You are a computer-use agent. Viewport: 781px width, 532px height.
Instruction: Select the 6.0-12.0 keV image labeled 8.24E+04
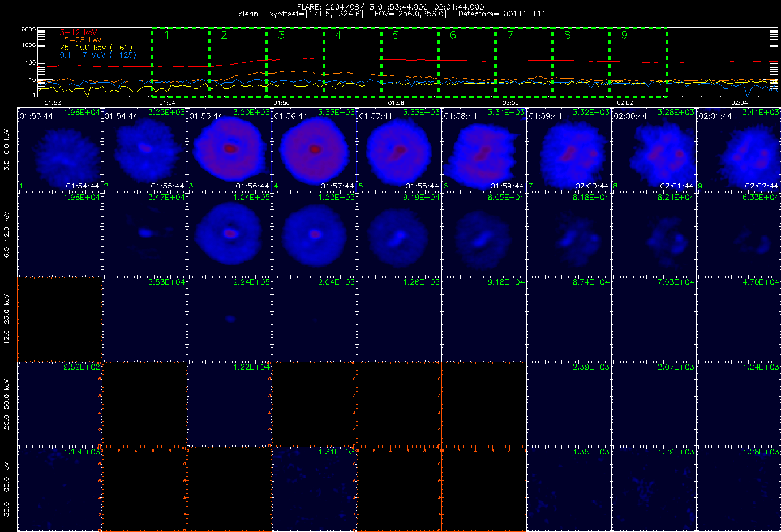654,234
